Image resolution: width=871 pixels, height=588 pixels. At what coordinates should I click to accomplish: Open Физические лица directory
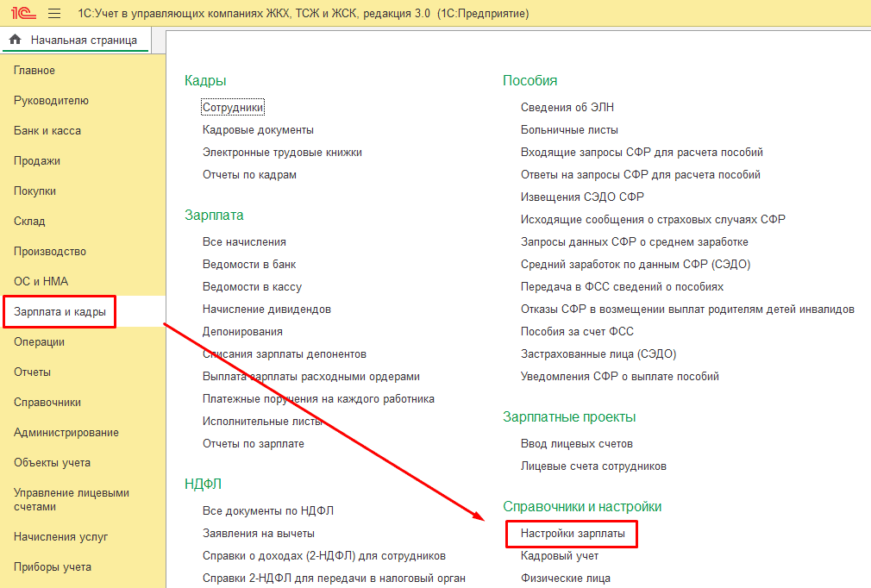(565, 579)
